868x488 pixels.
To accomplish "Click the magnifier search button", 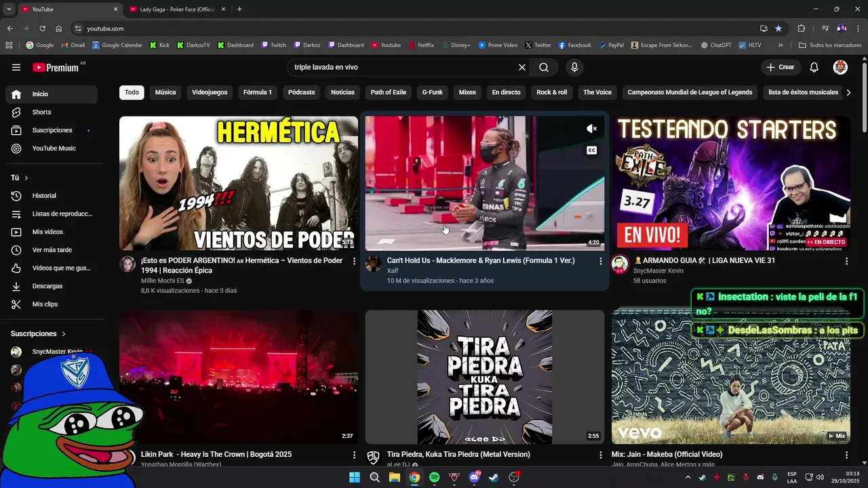I will 544,67.
